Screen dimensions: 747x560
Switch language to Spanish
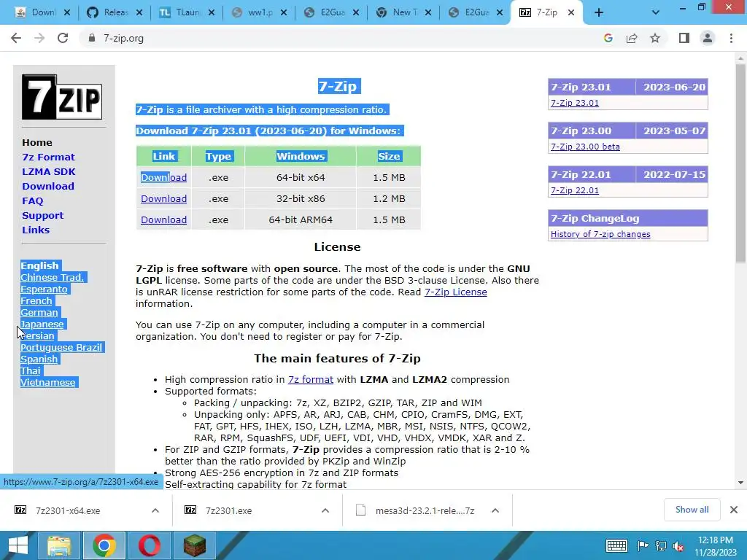point(39,359)
